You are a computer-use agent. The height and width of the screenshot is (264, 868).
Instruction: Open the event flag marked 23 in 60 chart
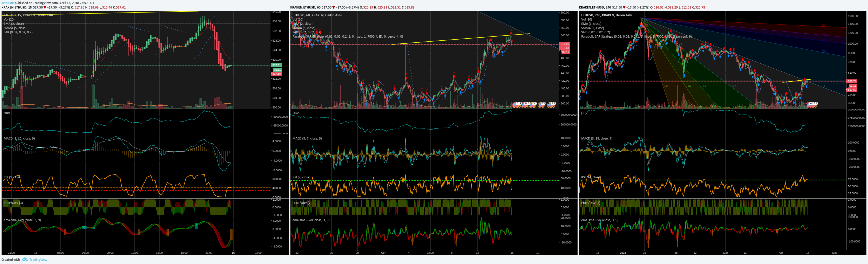[551, 105]
